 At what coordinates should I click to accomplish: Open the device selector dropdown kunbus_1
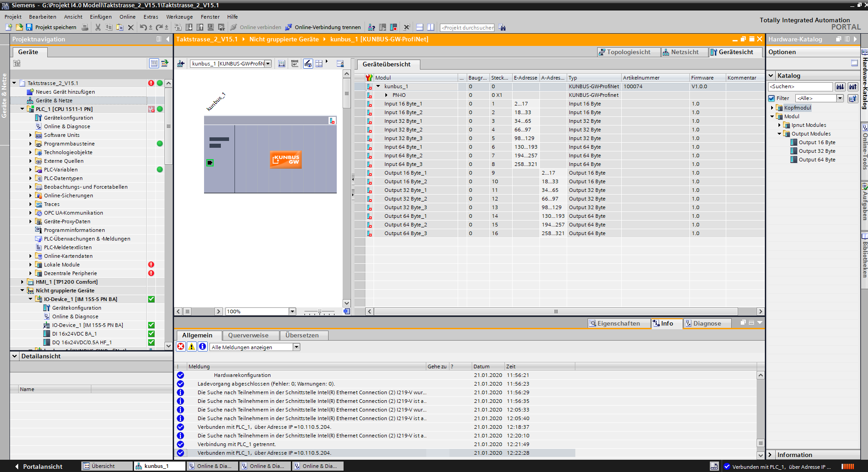(x=268, y=64)
